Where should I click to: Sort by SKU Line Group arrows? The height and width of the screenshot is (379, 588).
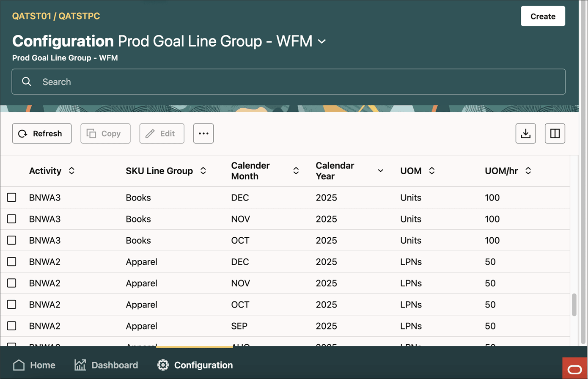coord(203,171)
